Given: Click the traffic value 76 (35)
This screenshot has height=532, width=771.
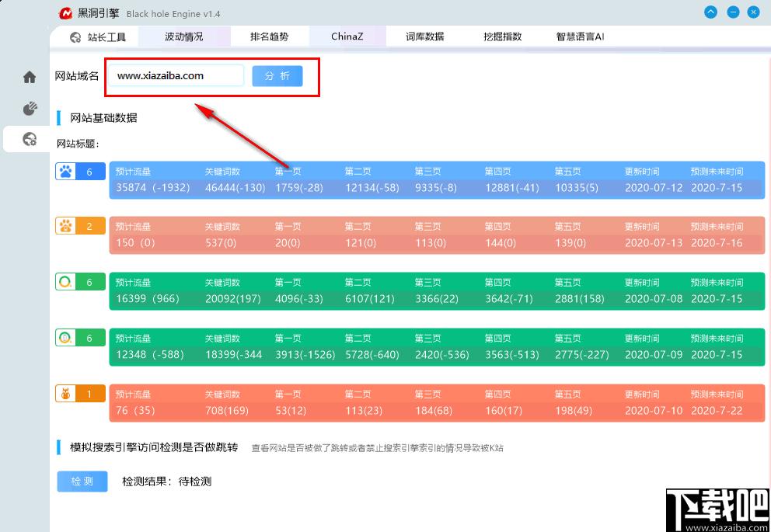Looking at the screenshot, I should coord(135,411).
